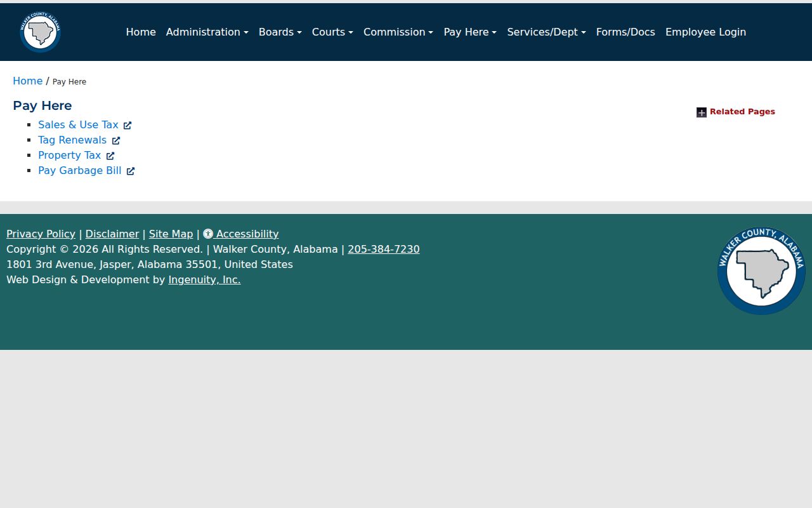Expand the Administration dropdown menu

point(207,32)
